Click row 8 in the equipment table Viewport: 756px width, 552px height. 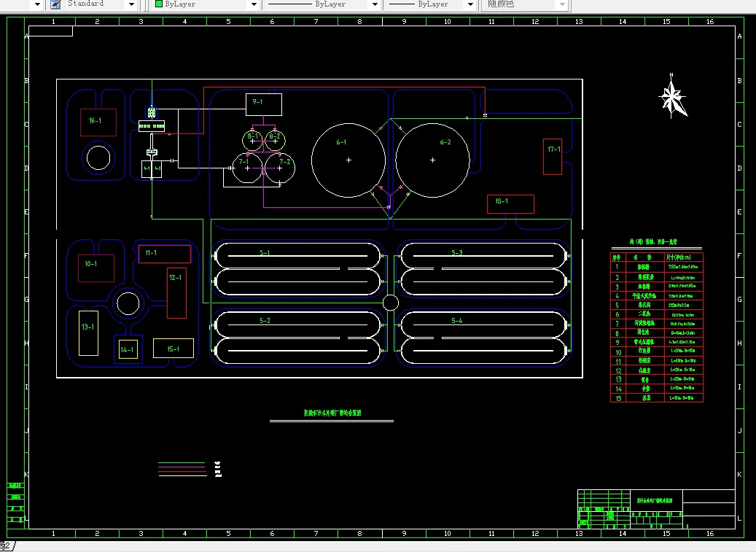pos(657,333)
